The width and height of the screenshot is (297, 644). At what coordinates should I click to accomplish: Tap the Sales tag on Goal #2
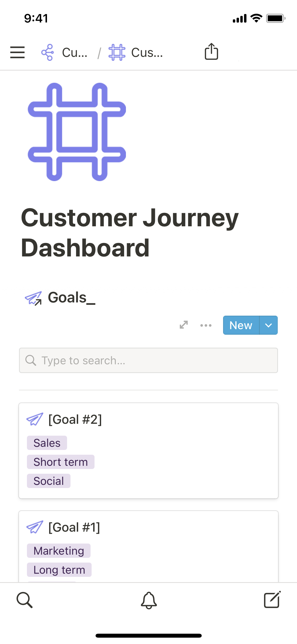pyautogui.click(x=47, y=443)
